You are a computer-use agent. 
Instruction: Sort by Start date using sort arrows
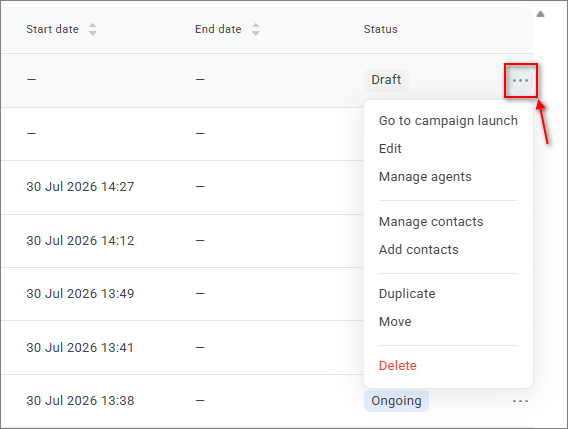coord(93,29)
